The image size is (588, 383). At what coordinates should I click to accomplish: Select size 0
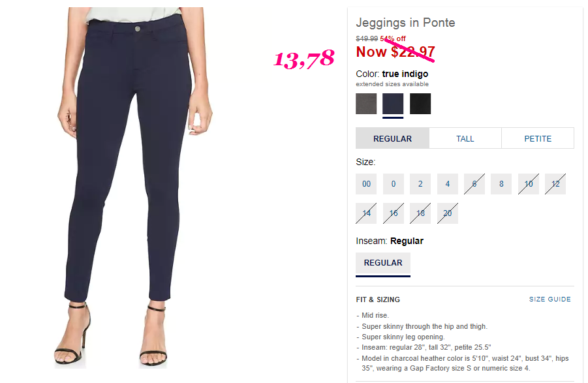pyautogui.click(x=394, y=184)
